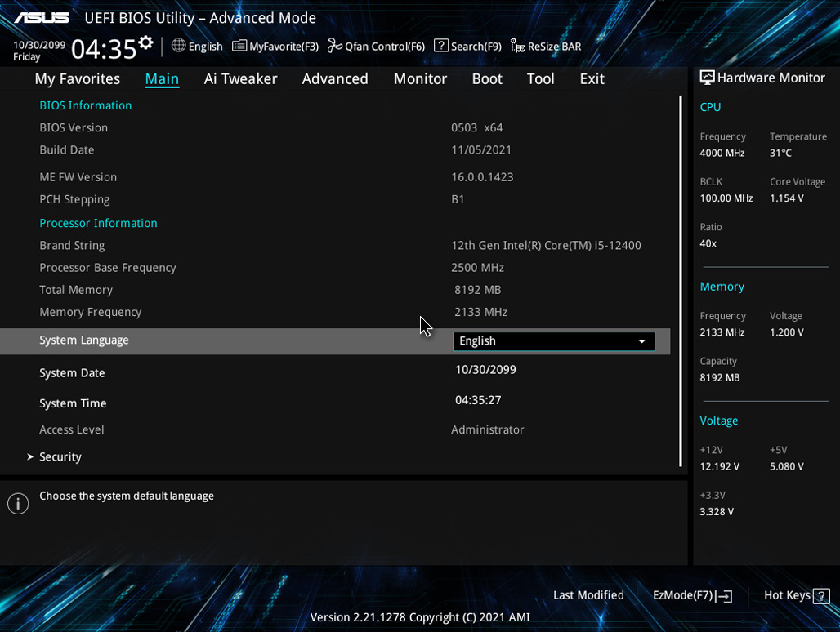Click CPU Frequency 4000 MHz in Hardware Monitor

(722, 153)
